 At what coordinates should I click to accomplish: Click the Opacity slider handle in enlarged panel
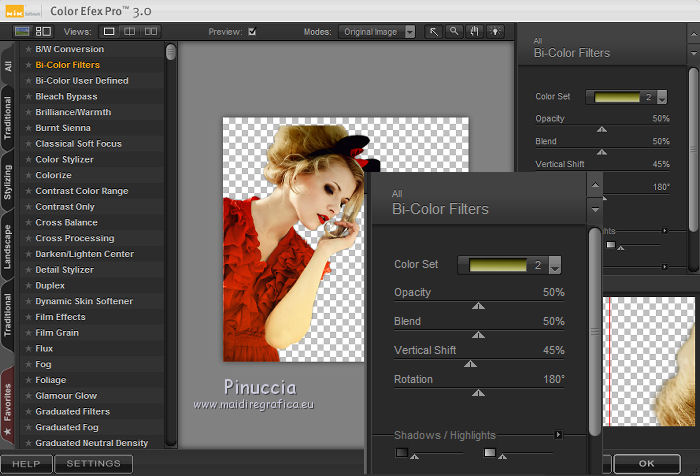(x=478, y=306)
